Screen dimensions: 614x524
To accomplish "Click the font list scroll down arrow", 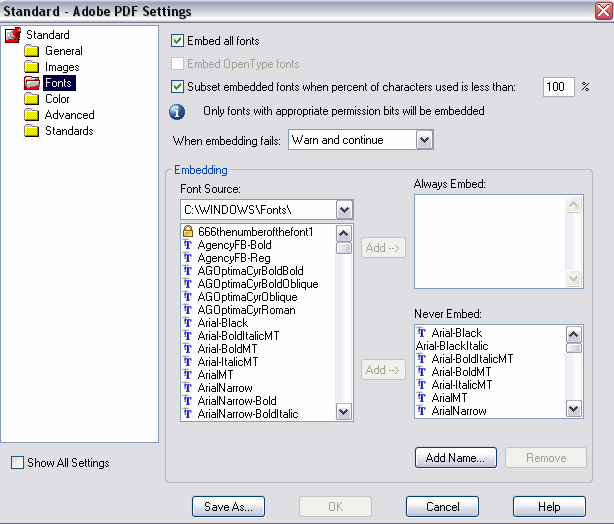I will pos(343,412).
